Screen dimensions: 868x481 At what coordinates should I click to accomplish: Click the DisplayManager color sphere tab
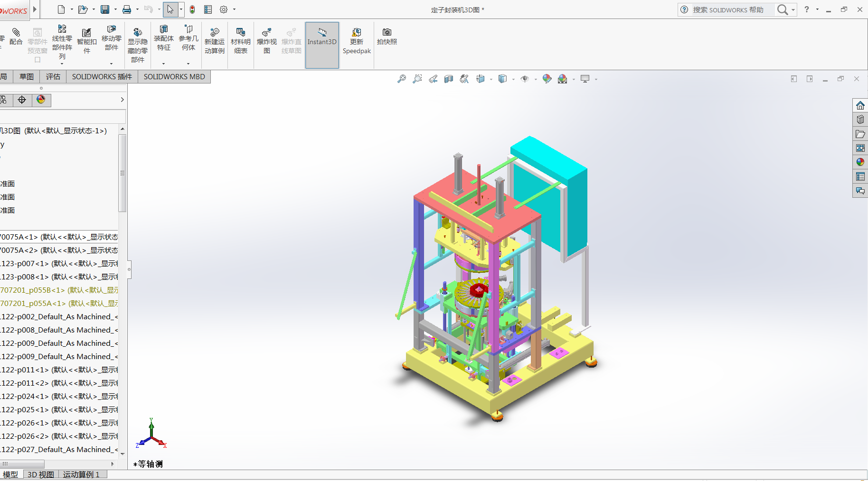pos(41,100)
